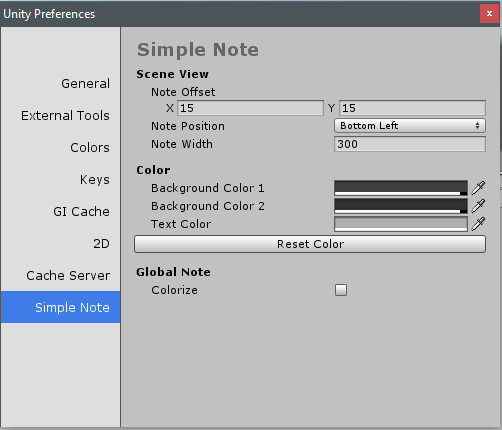Screen dimensions: 502x430
Task: Enable the Colorize checkbox
Action: (x=341, y=290)
